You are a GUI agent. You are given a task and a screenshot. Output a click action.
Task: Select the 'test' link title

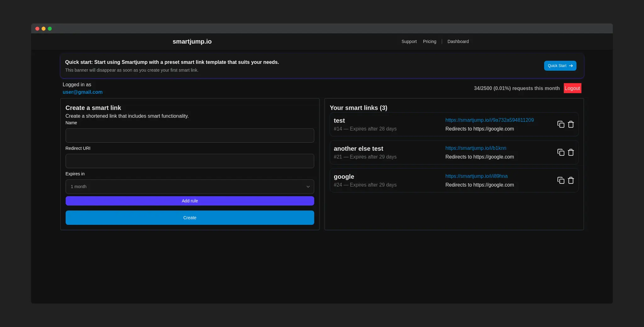[339, 121]
